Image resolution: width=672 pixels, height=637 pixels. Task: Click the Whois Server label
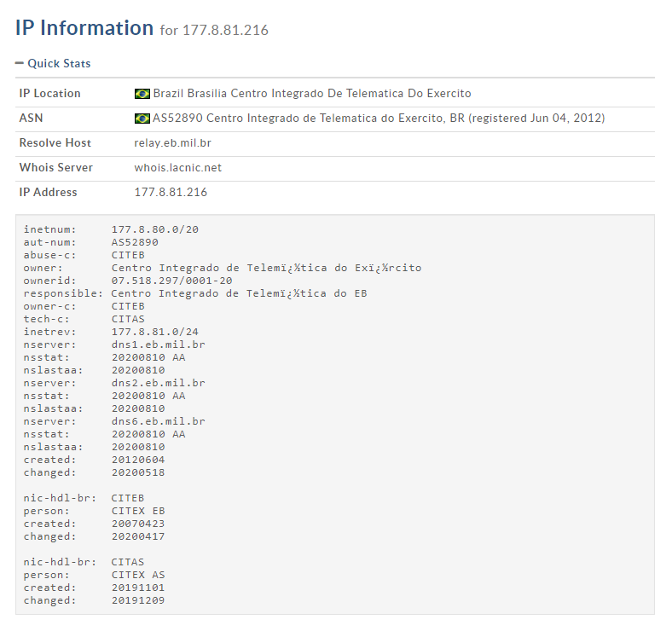pyautogui.click(x=56, y=168)
